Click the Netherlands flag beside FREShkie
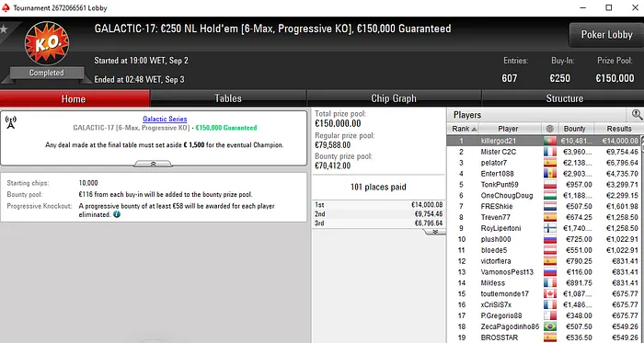The width and height of the screenshot is (644, 343). (549, 206)
